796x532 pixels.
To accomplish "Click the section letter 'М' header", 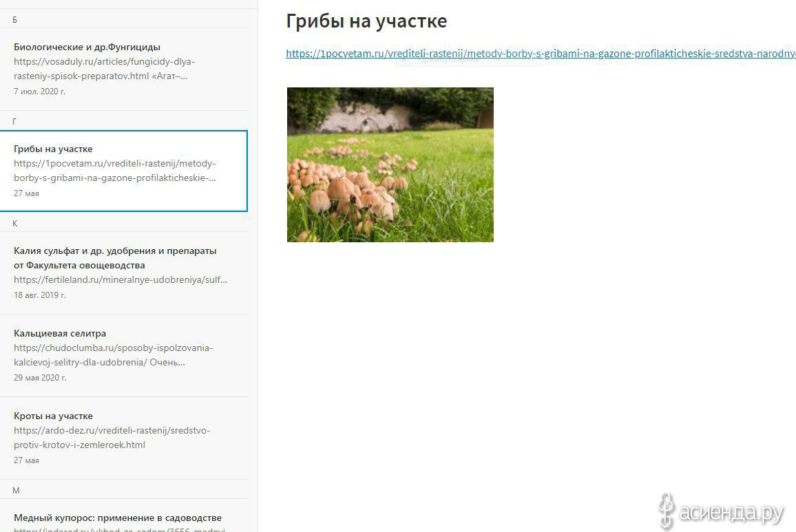I will point(16,491).
